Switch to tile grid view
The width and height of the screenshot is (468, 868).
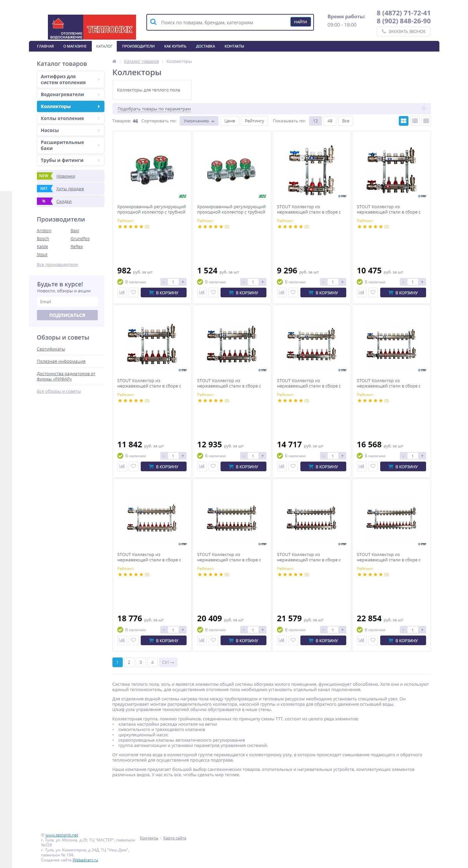tap(403, 121)
